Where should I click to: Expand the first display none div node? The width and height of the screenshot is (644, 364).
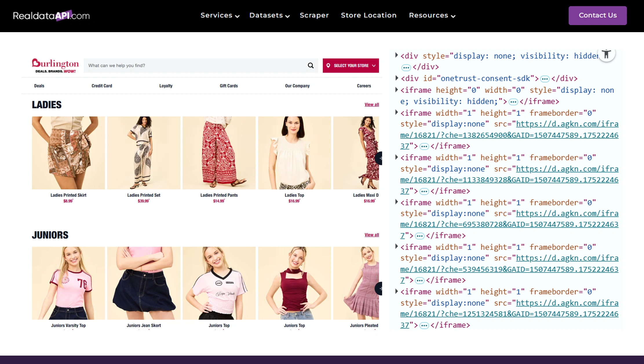coord(397,55)
